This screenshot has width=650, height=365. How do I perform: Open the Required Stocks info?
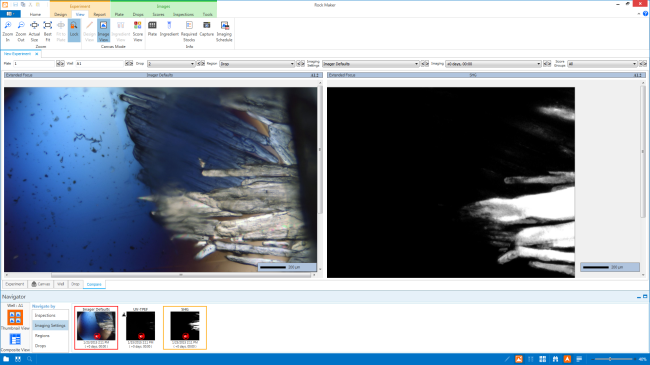click(189, 31)
